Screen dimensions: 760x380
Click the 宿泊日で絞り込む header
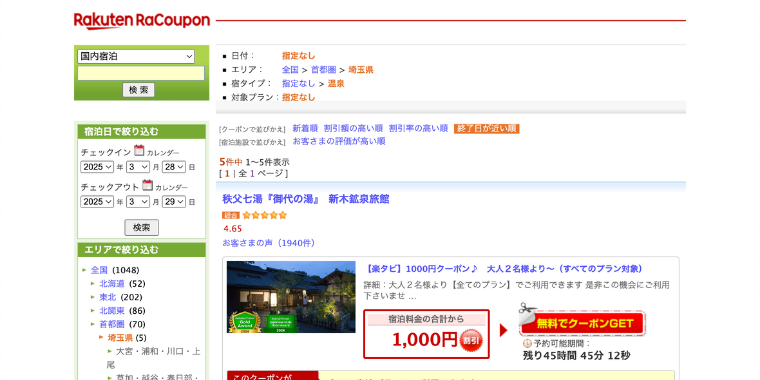(x=142, y=131)
